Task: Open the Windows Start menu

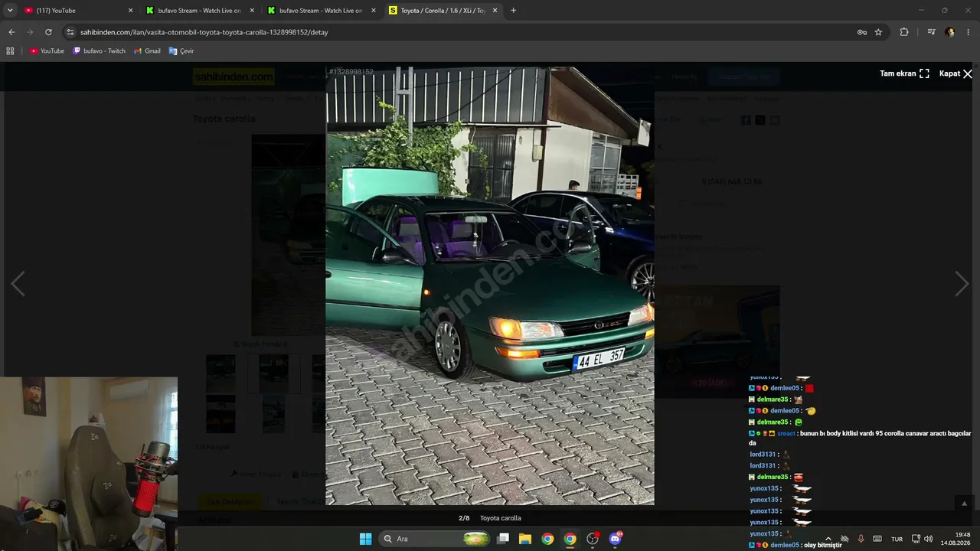Action: pos(366,539)
